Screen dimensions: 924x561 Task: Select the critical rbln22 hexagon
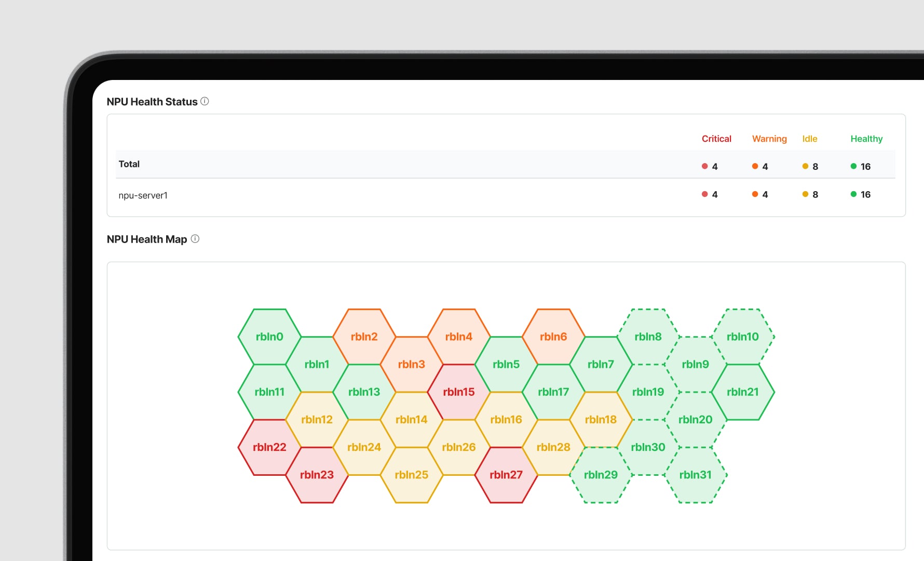point(269,447)
